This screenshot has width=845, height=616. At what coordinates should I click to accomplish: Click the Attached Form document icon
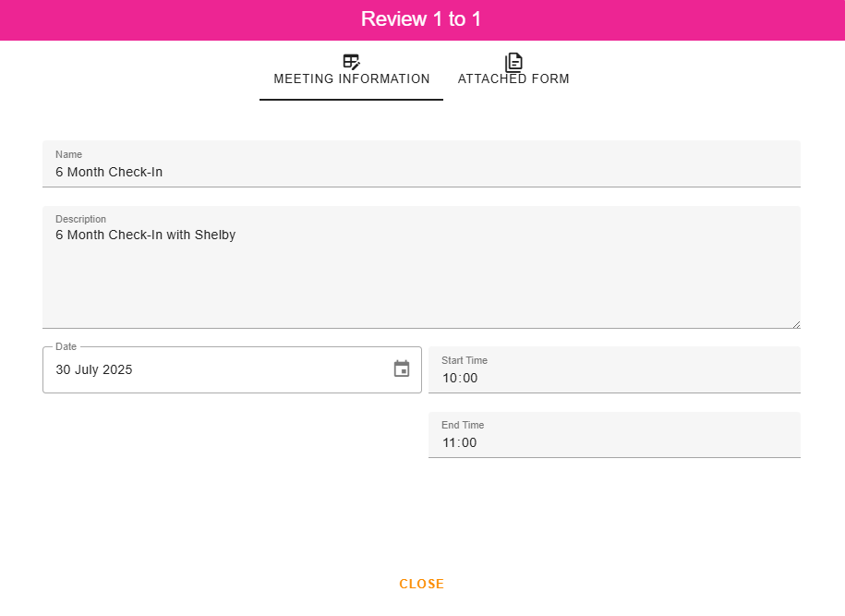point(513,62)
